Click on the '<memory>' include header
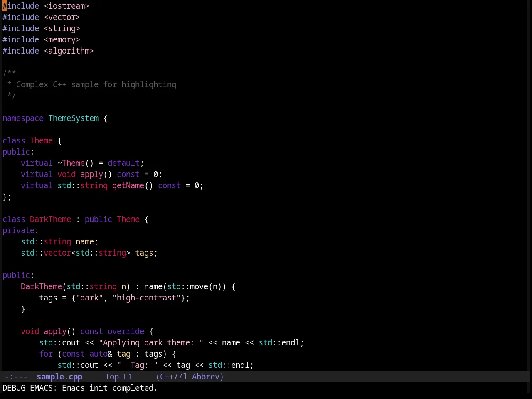The width and height of the screenshot is (532, 399). point(62,40)
